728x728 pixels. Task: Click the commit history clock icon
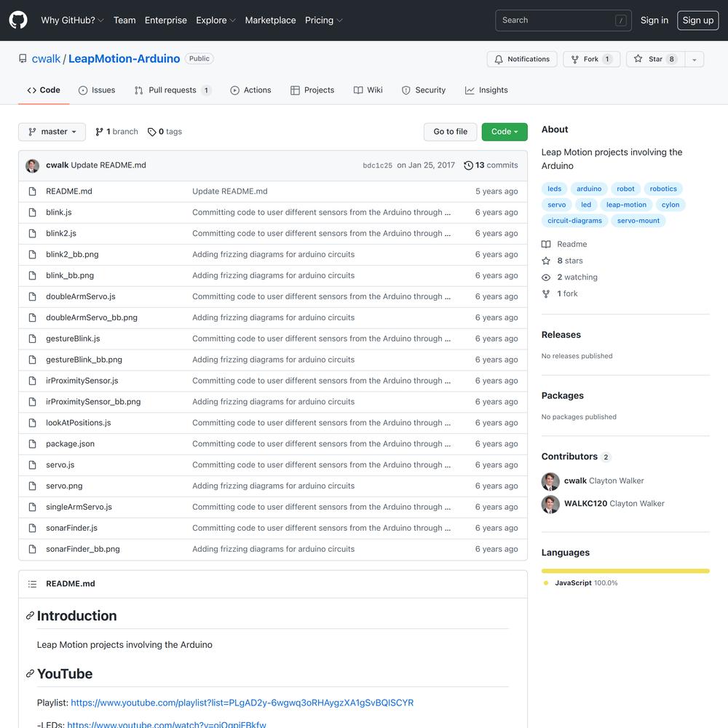pyautogui.click(x=468, y=165)
